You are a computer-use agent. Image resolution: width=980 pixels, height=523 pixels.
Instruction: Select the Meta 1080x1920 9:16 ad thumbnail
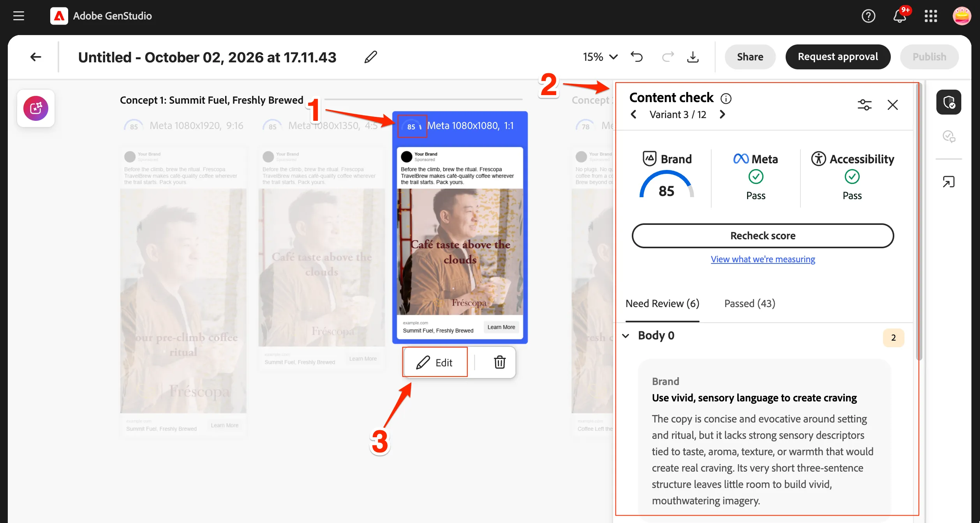click(183, 292)
